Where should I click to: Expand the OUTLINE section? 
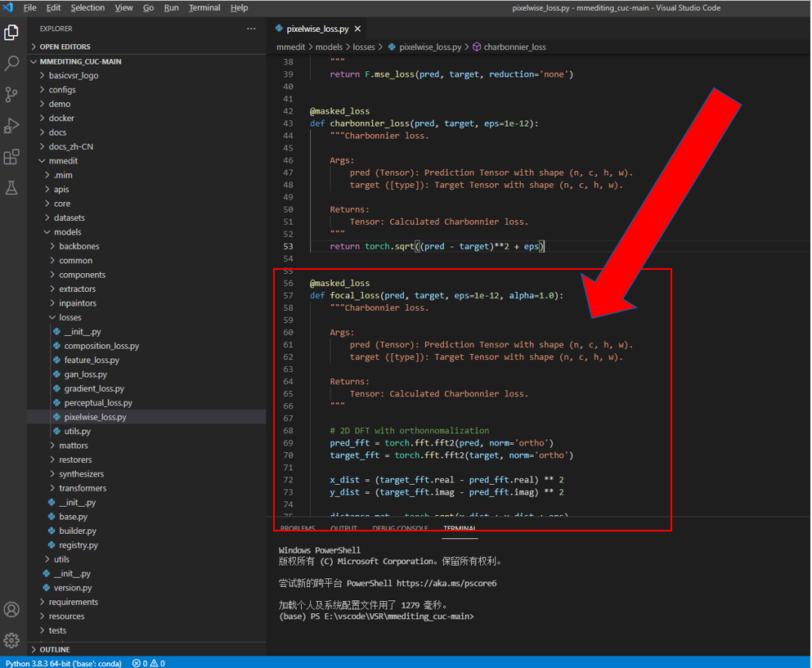(54, 649)
